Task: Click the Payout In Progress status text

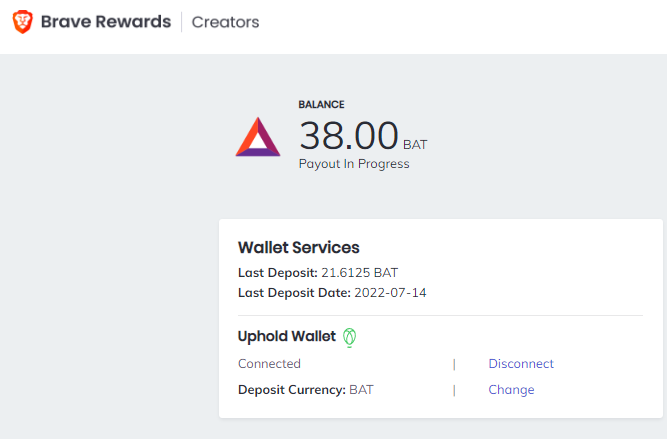Action: pyautogui.click(x=354, y=164)
